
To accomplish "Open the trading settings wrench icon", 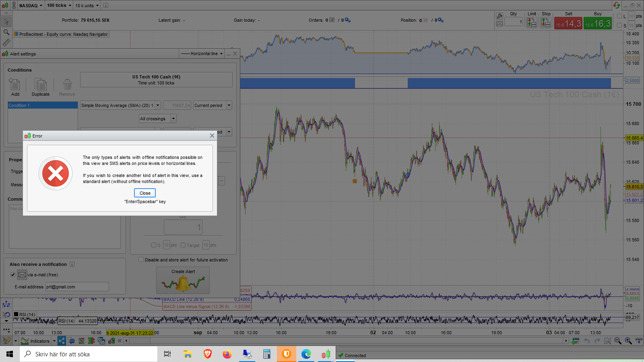I will (x=500, y=16).
